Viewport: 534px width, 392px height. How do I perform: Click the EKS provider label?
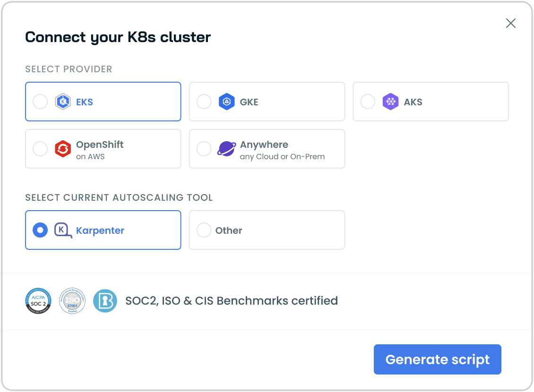click(x=85, y=102)
